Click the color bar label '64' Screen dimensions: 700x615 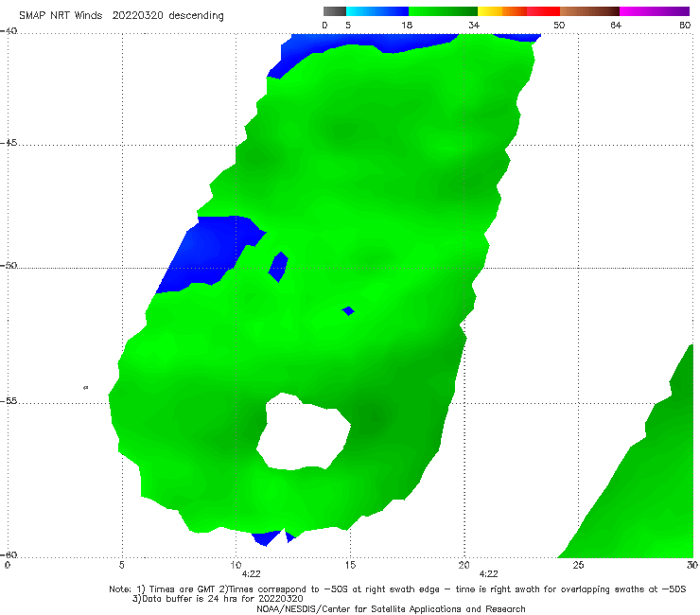pos(616,25)
